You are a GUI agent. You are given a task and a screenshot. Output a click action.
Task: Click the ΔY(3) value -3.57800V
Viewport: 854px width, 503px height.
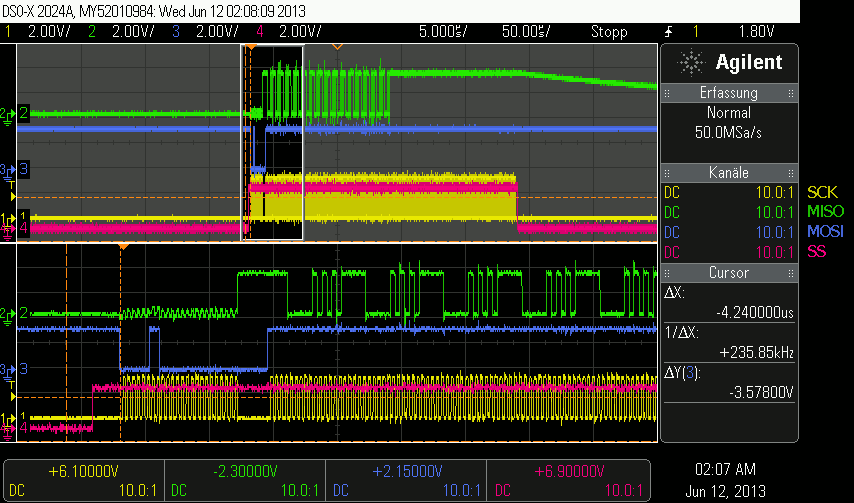point(761,392)
